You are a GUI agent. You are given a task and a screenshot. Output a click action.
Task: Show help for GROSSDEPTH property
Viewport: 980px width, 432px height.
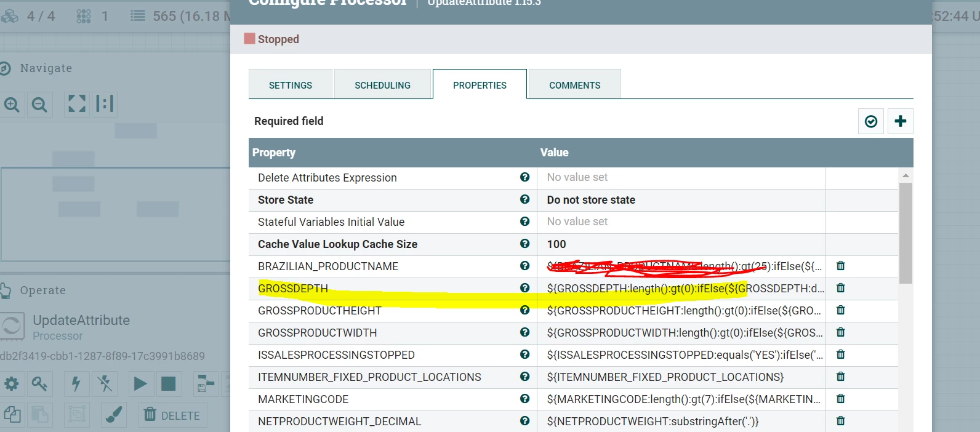coord(524,288)
